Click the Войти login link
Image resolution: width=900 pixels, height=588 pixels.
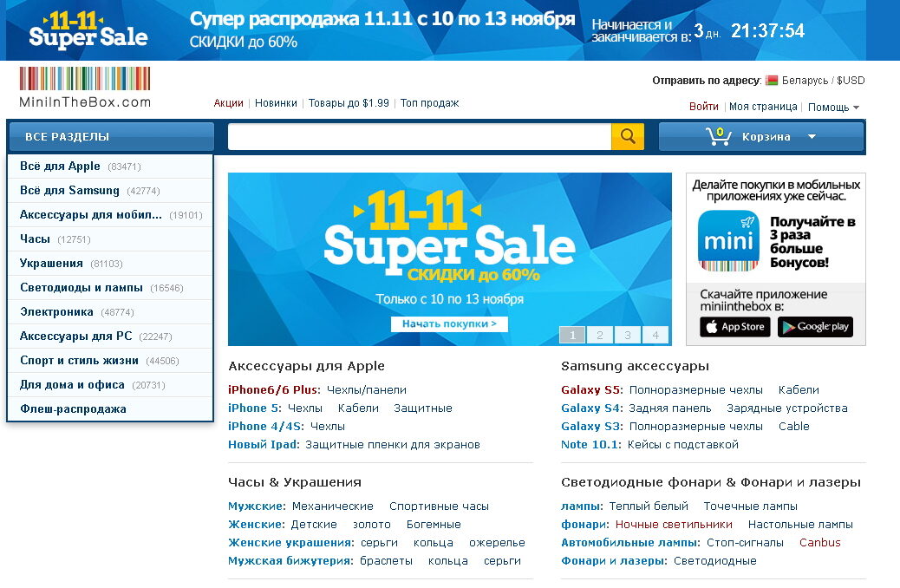[704, 107]
